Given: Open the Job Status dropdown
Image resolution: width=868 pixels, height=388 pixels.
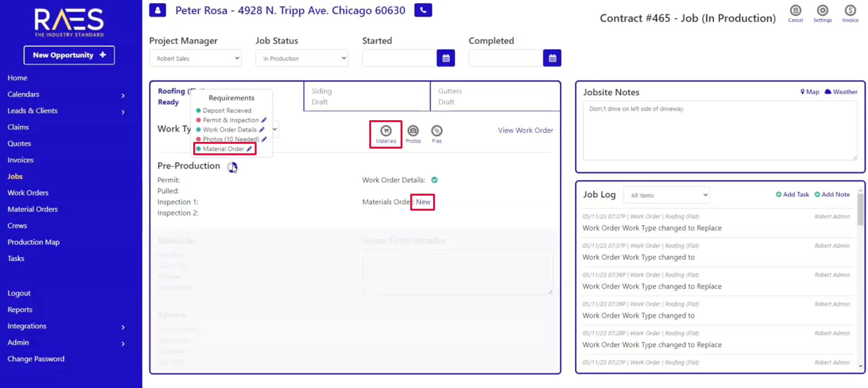Looking at the screenshot, I should [302, 58].
